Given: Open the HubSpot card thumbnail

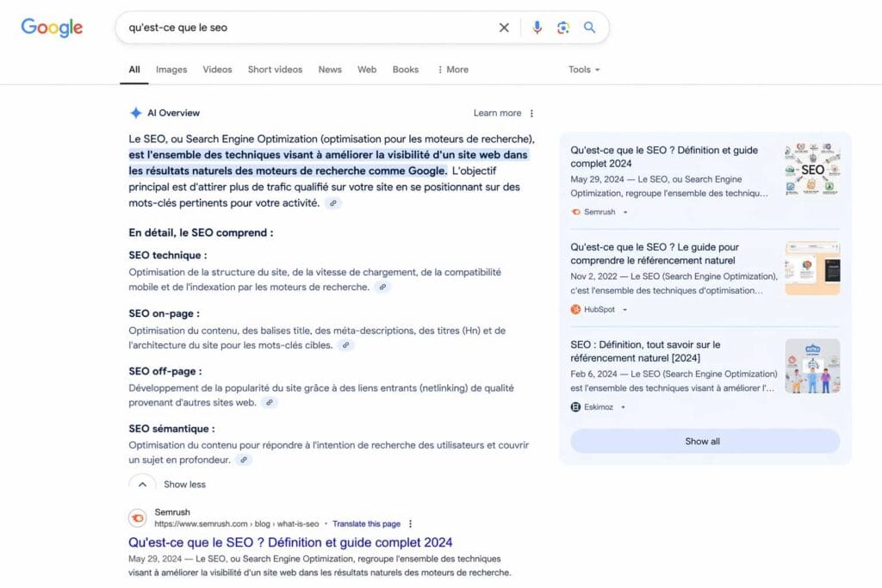Looking at the screenshot, I should [x=812, y=268].
